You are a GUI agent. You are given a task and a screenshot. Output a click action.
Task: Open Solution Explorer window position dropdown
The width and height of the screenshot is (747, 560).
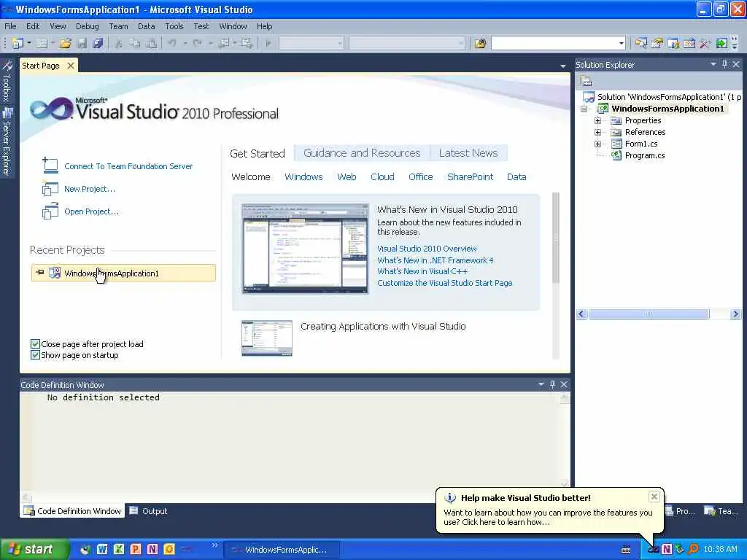coord(713,64)
